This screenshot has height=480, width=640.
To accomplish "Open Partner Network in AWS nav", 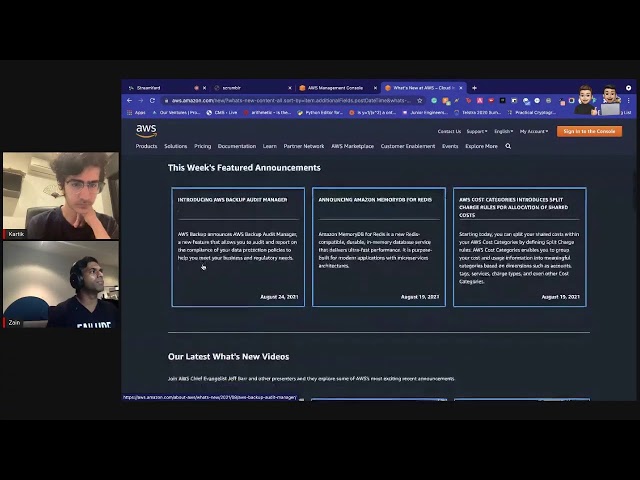I will 304,146.
